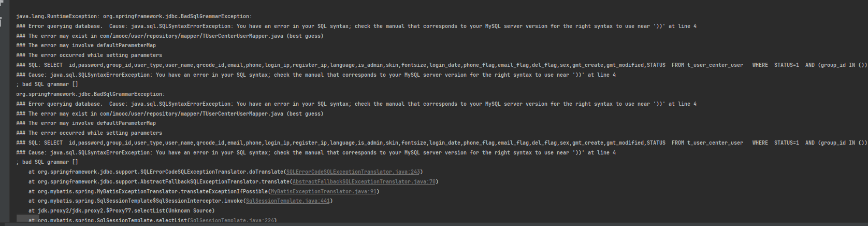Viewport: 868px width, 226px height.
Task: Click the first 'may involve defaultParameterMap' line
Action: 86,46
